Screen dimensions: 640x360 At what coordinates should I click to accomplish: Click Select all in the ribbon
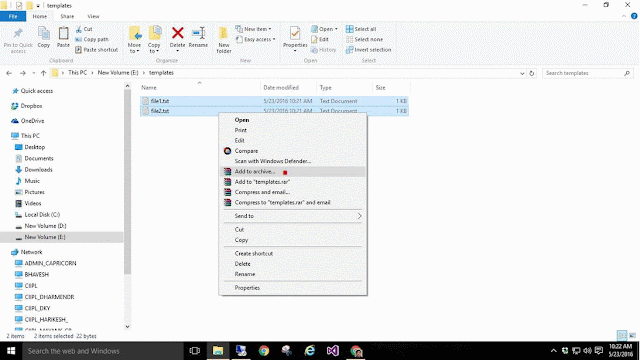point(361,29)
